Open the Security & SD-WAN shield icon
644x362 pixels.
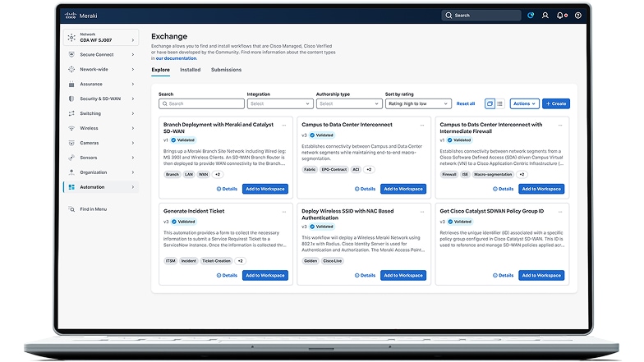tap(72, 99)
